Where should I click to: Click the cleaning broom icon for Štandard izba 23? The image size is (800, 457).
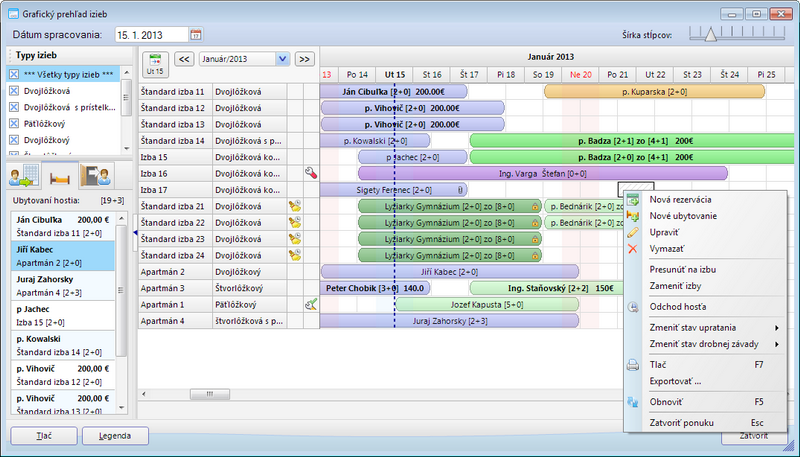coord(295,239)
